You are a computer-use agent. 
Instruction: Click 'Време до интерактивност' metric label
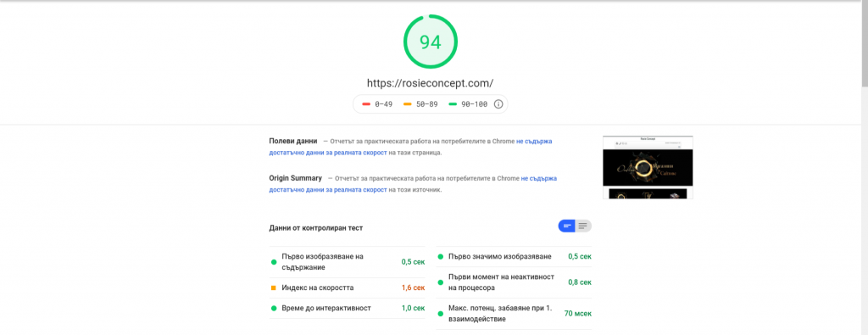click(326, 308)
